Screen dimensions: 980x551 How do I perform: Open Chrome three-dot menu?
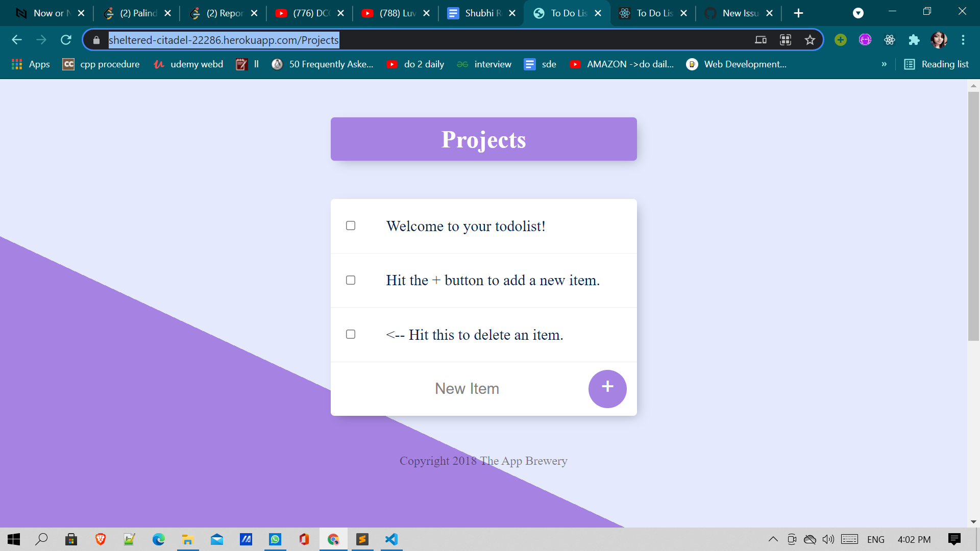tap(963, 40)
